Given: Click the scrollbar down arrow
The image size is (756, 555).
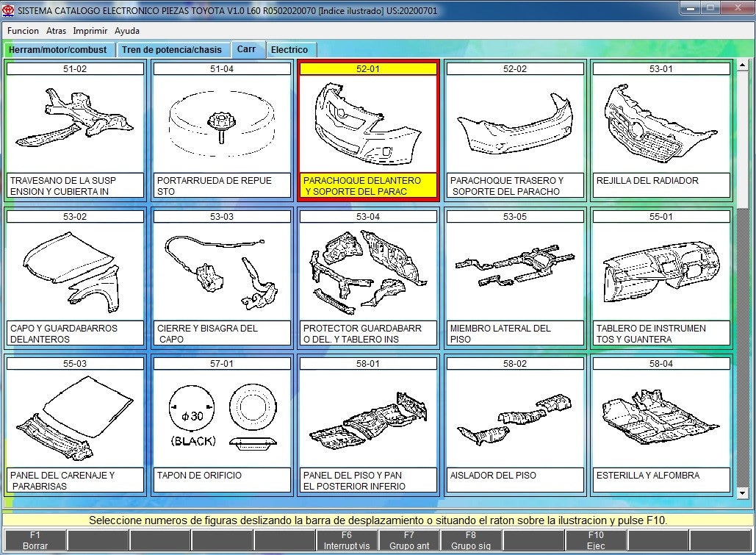Looking at the screenshot, I should click(x=741, y=493).
